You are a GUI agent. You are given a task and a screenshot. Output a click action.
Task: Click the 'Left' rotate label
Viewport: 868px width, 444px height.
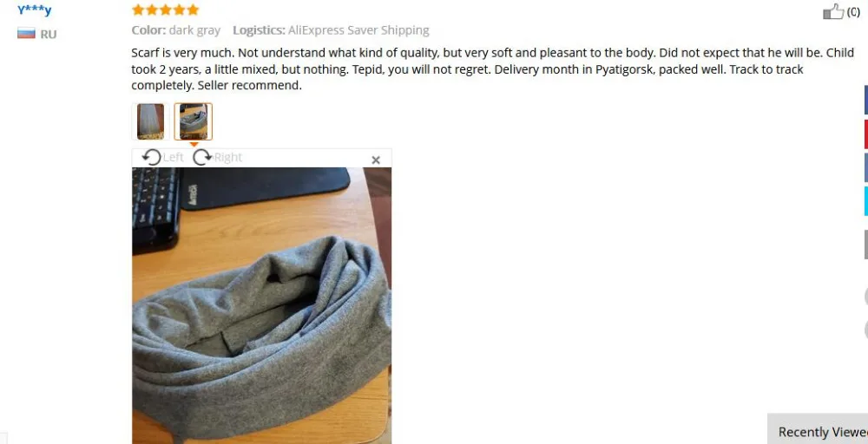click(x=174, y=158)
